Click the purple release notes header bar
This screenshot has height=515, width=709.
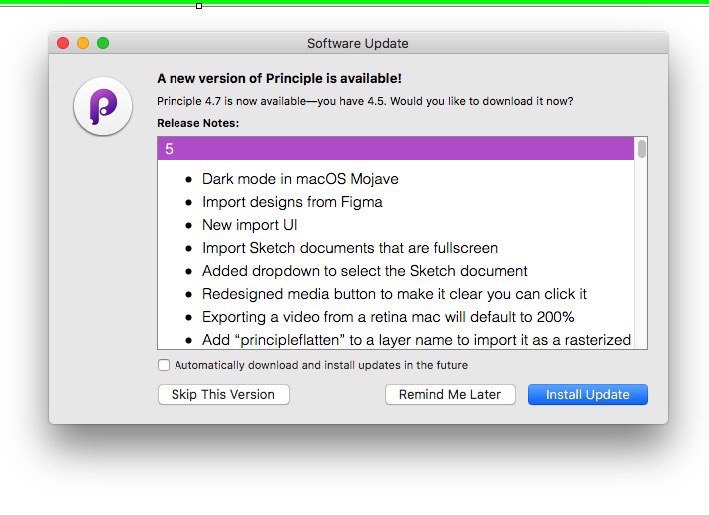coord(396,148)
